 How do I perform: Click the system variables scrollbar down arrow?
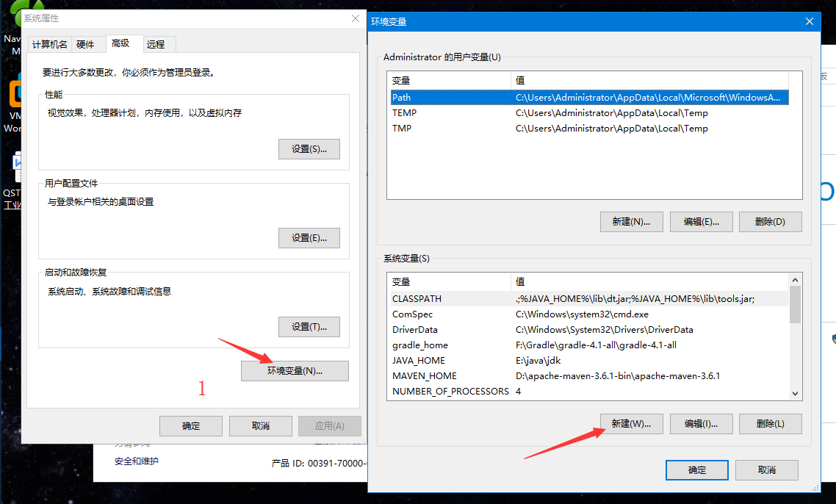click(795, 394)
